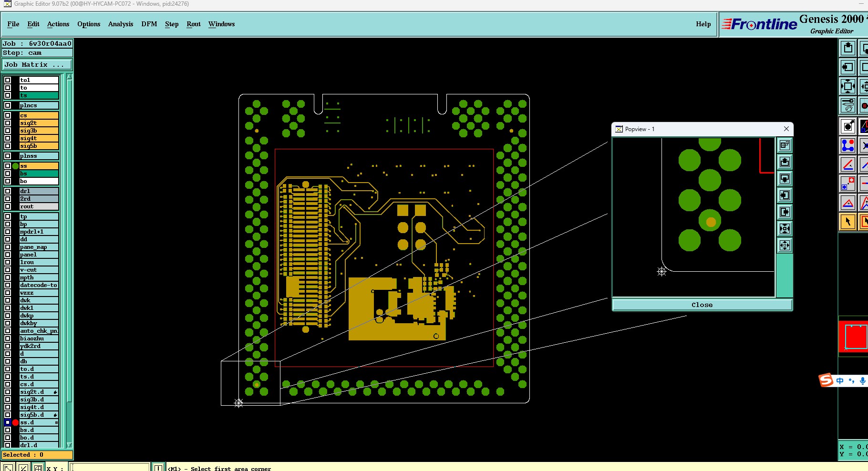Click the red color dot on ss.d layer
This screenshot has width=868, height=471.
15,422
